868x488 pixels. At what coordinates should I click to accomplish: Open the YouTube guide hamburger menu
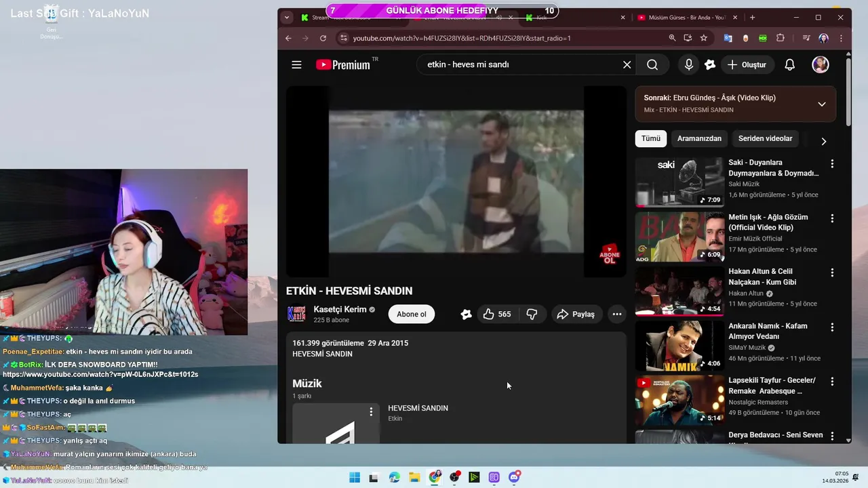[296, 65]
